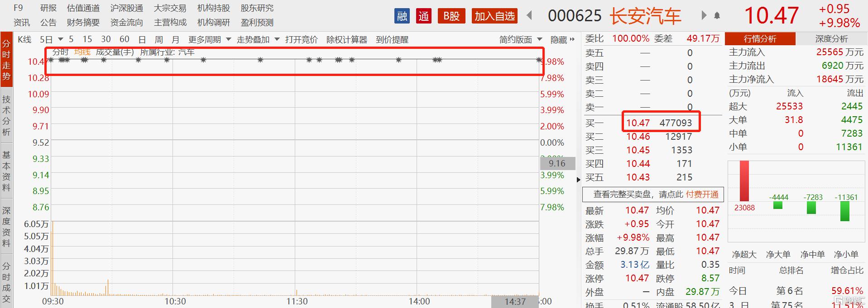Click the 净大单 green bar -4444
This screenshot has width=868, height=308.
coord(778,205)
